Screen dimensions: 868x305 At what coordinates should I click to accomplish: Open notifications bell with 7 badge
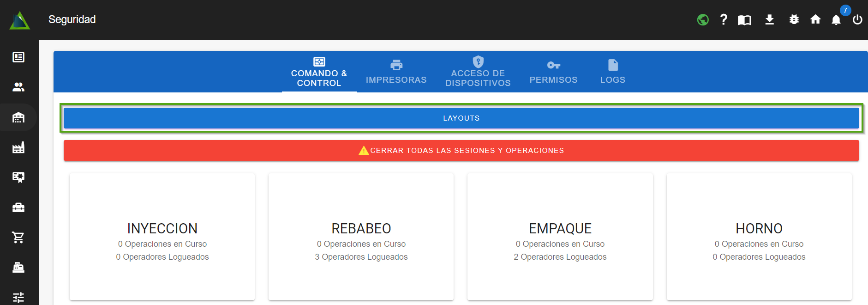(836, 19)
